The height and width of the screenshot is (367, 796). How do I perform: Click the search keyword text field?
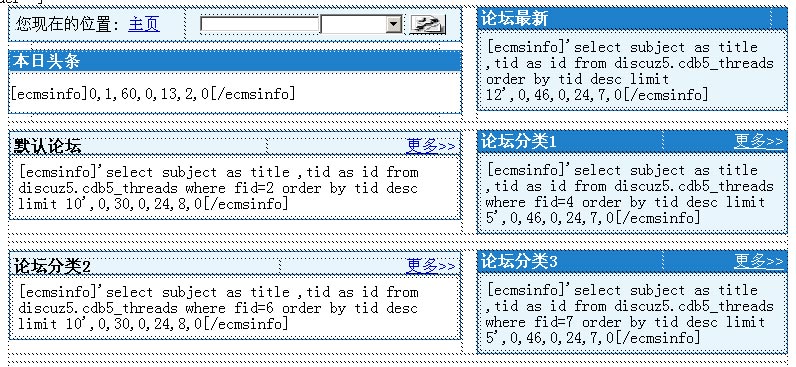[x=259, y=24]
